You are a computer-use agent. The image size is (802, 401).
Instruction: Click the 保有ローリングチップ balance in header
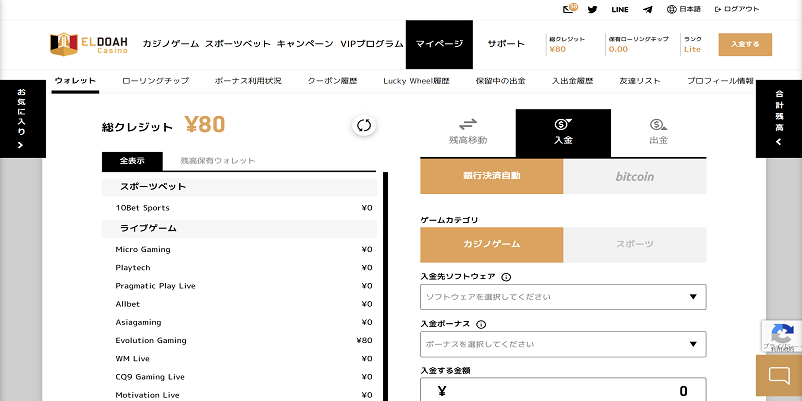[x=638, y=44]
